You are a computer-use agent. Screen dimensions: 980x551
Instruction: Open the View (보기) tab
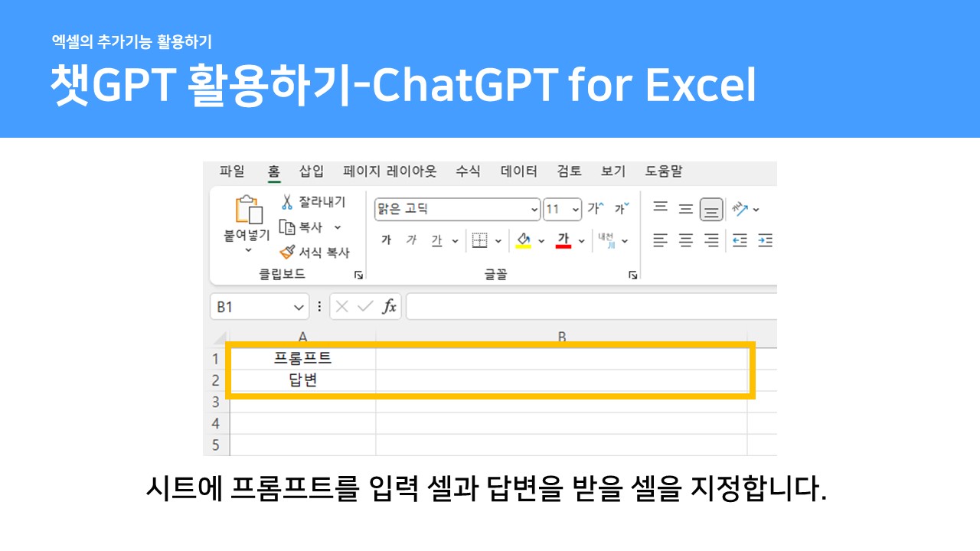(613, 171)
